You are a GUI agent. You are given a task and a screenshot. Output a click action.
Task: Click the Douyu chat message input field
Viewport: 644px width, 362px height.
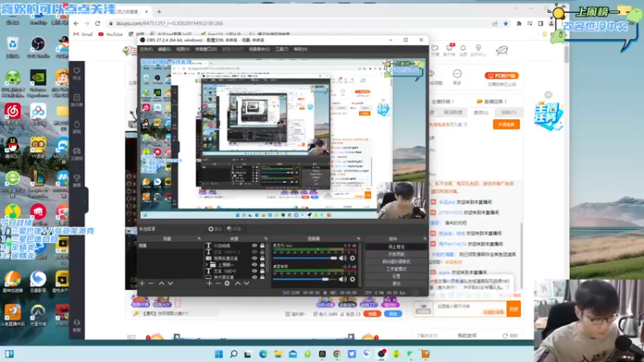tap(470, 309)
